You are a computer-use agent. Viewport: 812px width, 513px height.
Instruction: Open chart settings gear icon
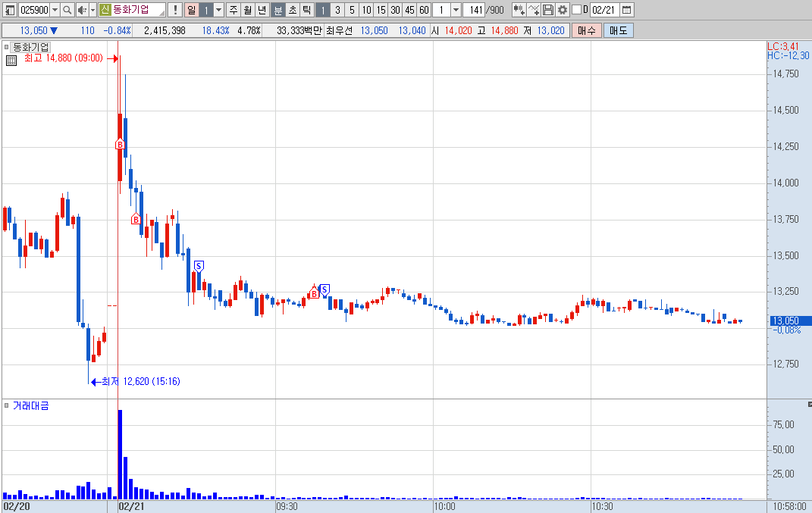pos(562,10)
